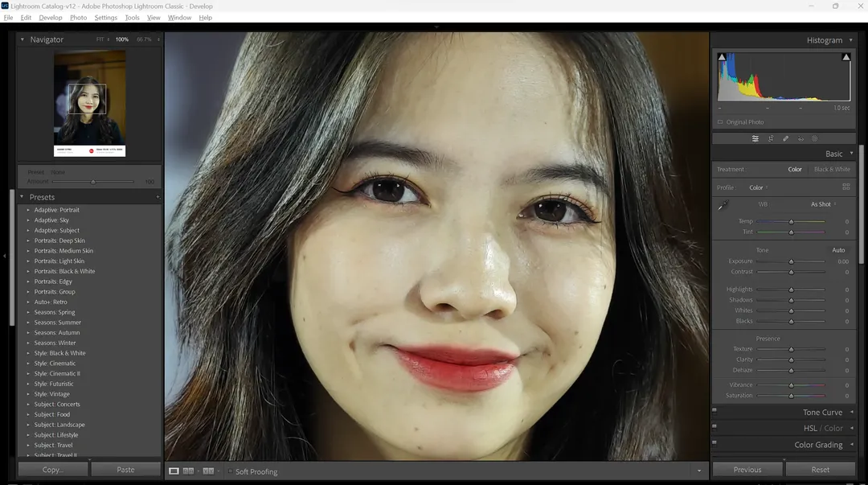Select the Crop Overlay tool
Viewport: 868px width, 485px height.
[x=771, y=138]
